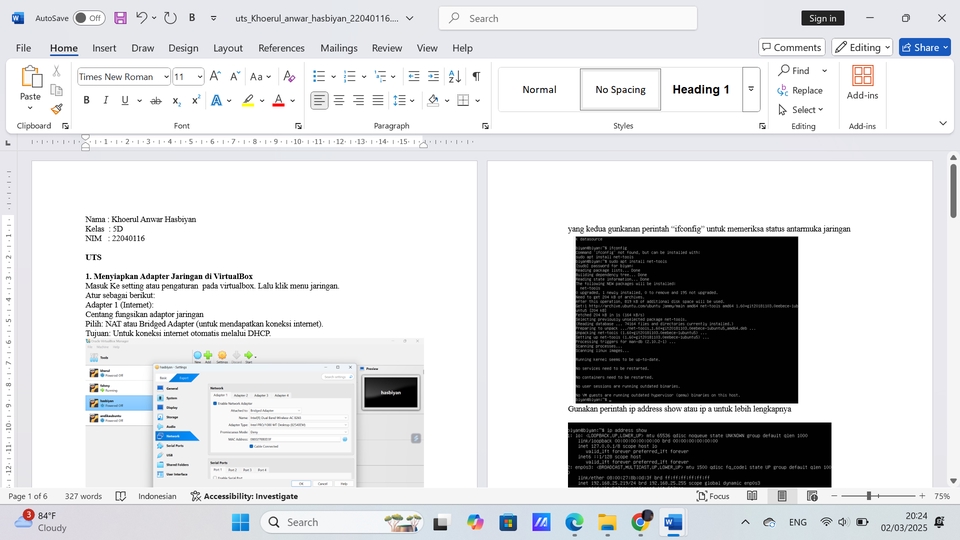Toggle AutoSave switch on
This screenshot has width=960, height=540.
[x=89, y=18]
